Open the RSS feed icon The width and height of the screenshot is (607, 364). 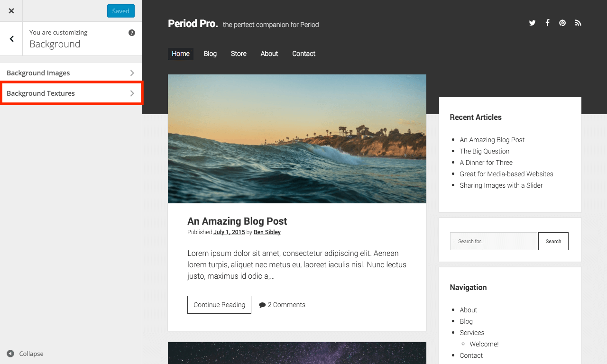(x=578, y=23)
